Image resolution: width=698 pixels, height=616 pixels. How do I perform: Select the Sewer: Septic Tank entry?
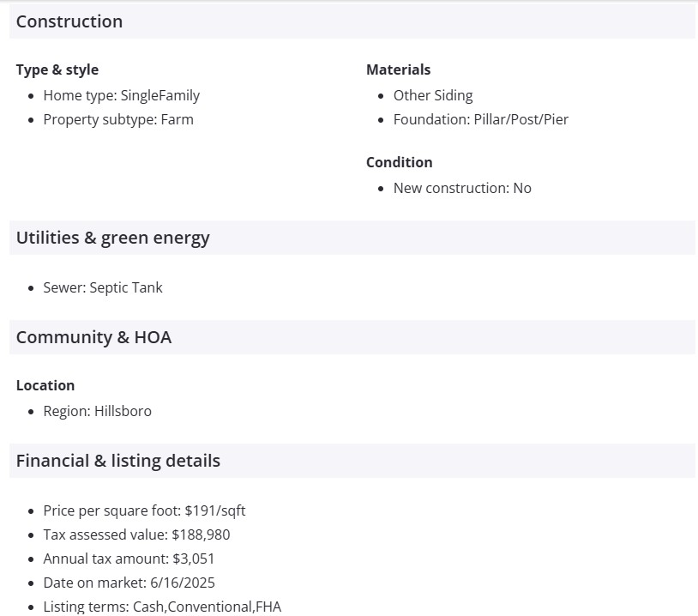point(103,287)
